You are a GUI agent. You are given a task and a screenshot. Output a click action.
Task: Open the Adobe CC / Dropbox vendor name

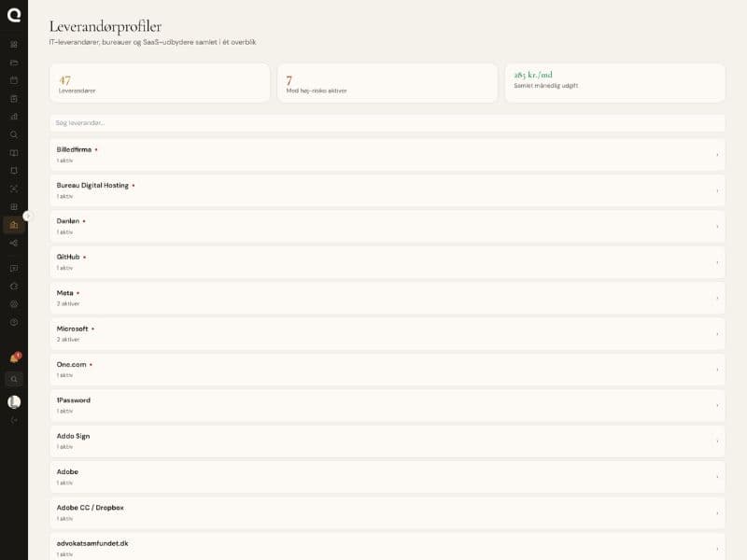(90, 508)
